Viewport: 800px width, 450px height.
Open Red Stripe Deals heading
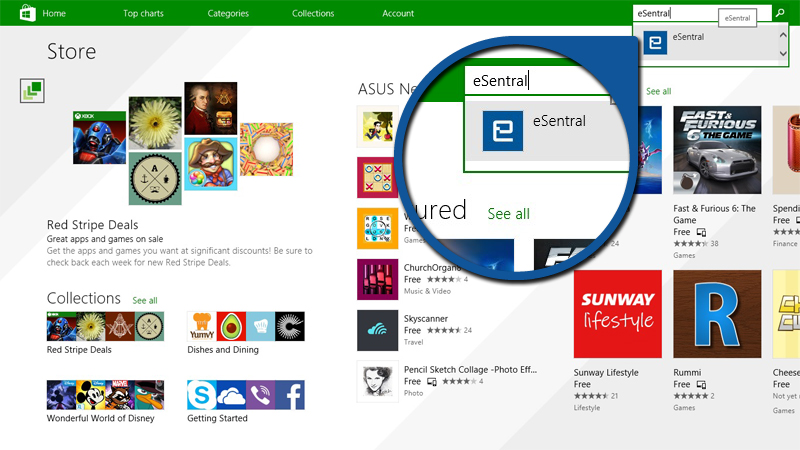coord(92,225)
